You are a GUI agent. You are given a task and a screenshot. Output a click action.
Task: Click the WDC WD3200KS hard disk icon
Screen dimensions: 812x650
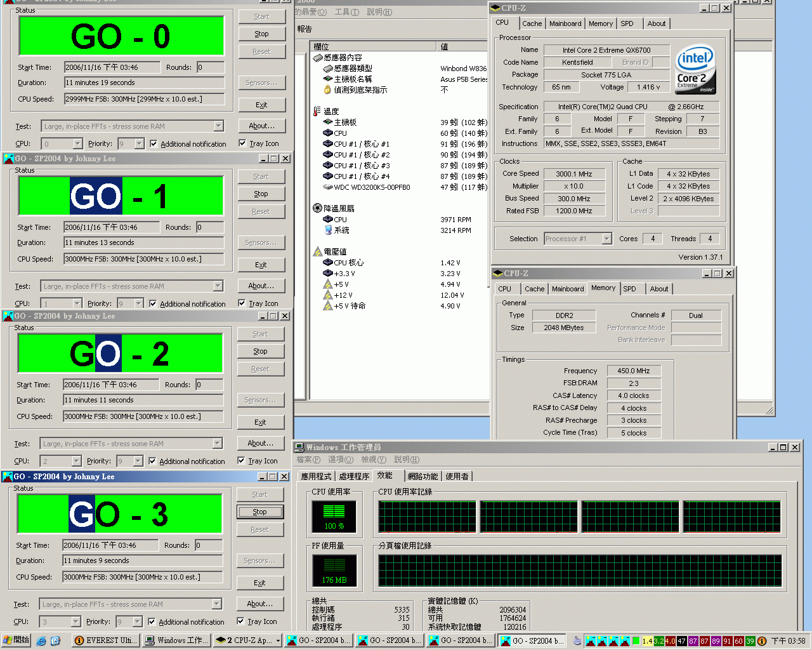click(328, 187)
